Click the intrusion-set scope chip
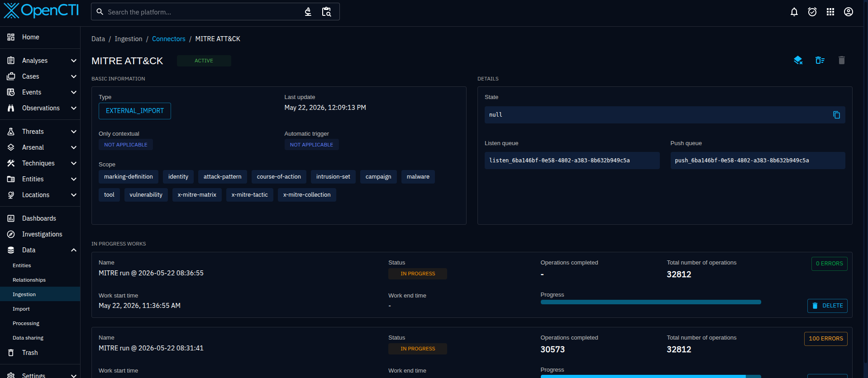The image size is (868, 378). pos(333,177)
